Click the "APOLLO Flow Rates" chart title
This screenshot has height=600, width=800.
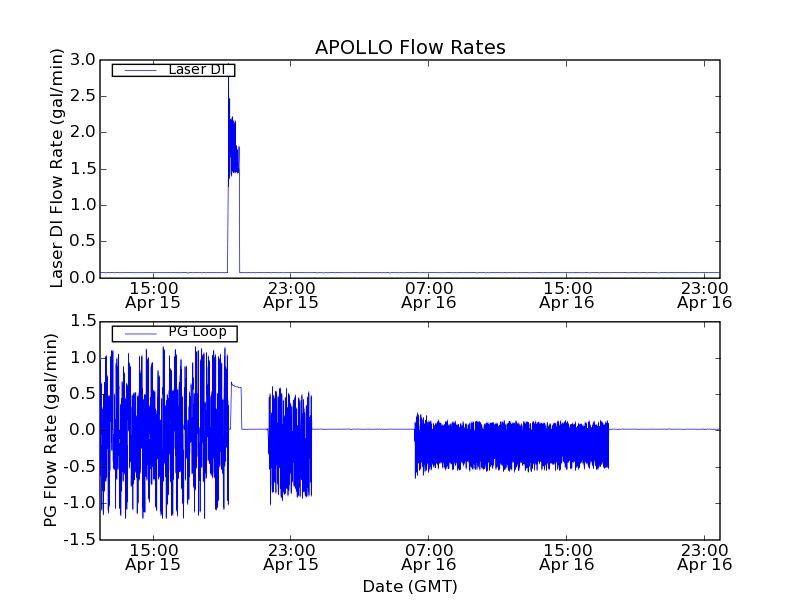410,47
